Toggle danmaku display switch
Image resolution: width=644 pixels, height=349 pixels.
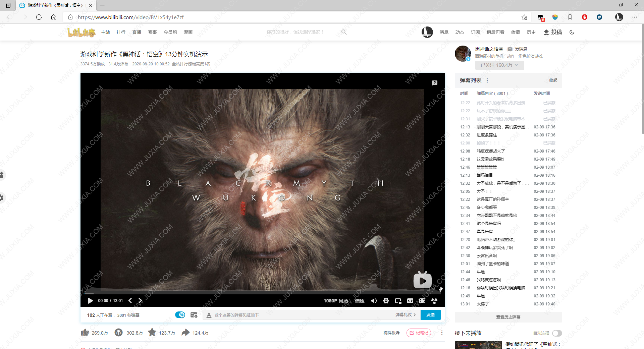click(x=180, y=315)
